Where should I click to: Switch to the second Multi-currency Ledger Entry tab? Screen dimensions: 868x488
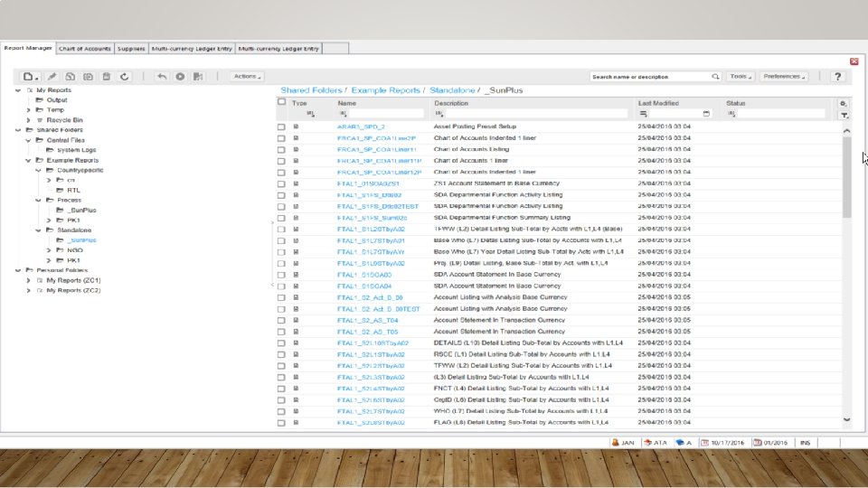pyautogui.click(x=278, y=49)
